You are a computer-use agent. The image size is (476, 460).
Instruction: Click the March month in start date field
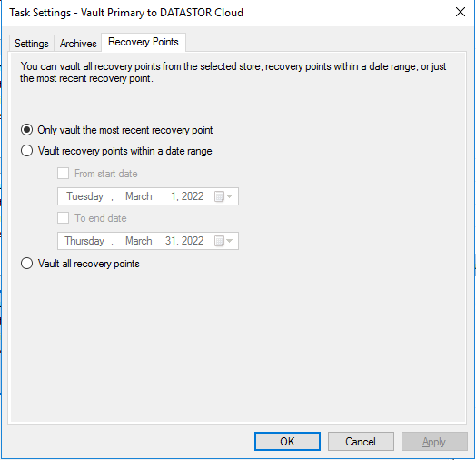point(139,196)
